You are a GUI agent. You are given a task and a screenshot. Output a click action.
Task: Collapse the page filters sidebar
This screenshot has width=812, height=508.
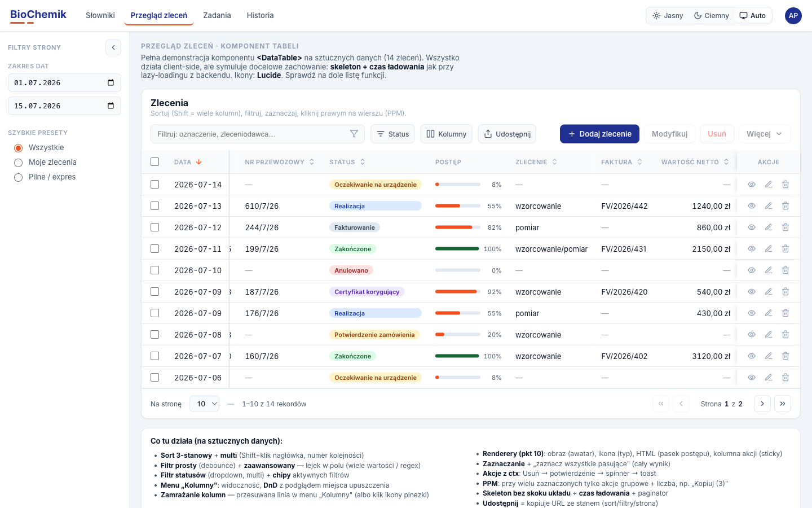113,47
